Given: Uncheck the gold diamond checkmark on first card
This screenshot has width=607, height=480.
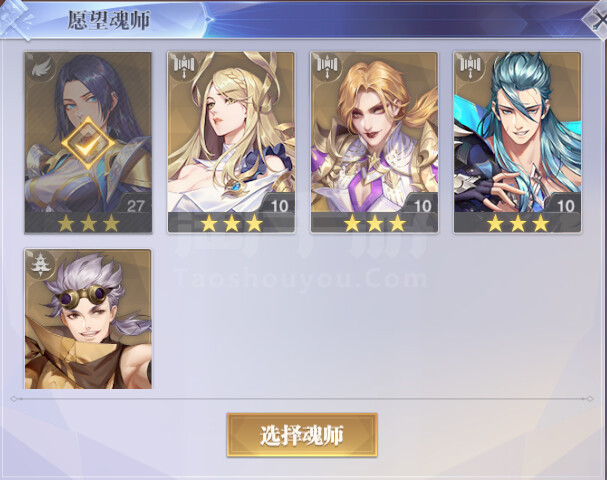Looking at the screenshot, I should (x=89, y=143).
